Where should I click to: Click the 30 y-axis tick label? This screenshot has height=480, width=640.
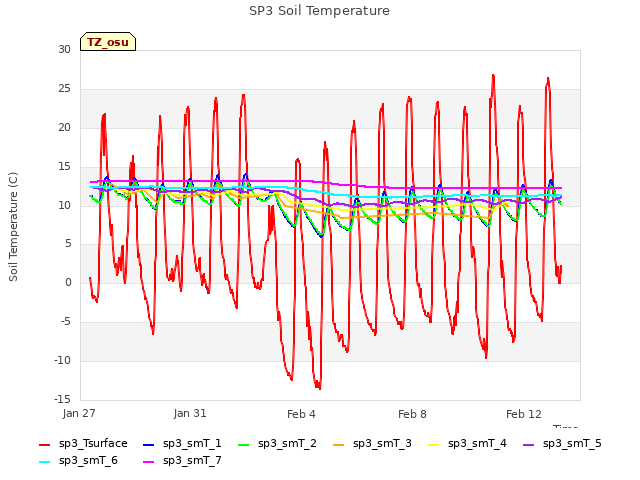tap(64, 49)
